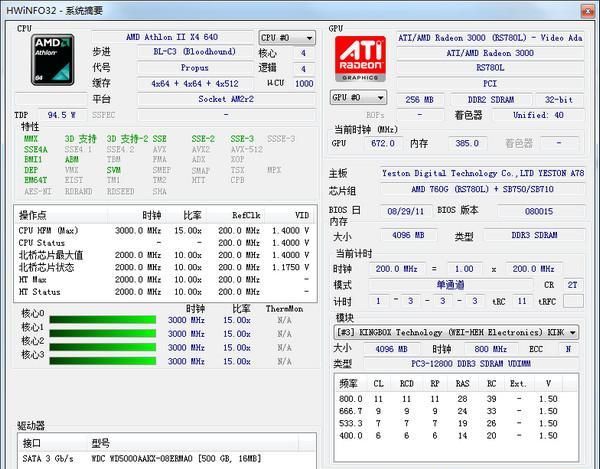Screen dimensions: 600x469
Task: Click the 800.0 frequency memory timing row
Action: click(x=460, y=398)
